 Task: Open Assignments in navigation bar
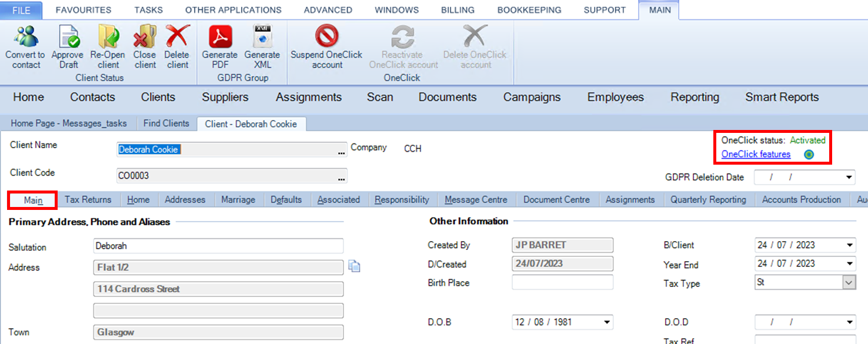[x=309, y=97]
